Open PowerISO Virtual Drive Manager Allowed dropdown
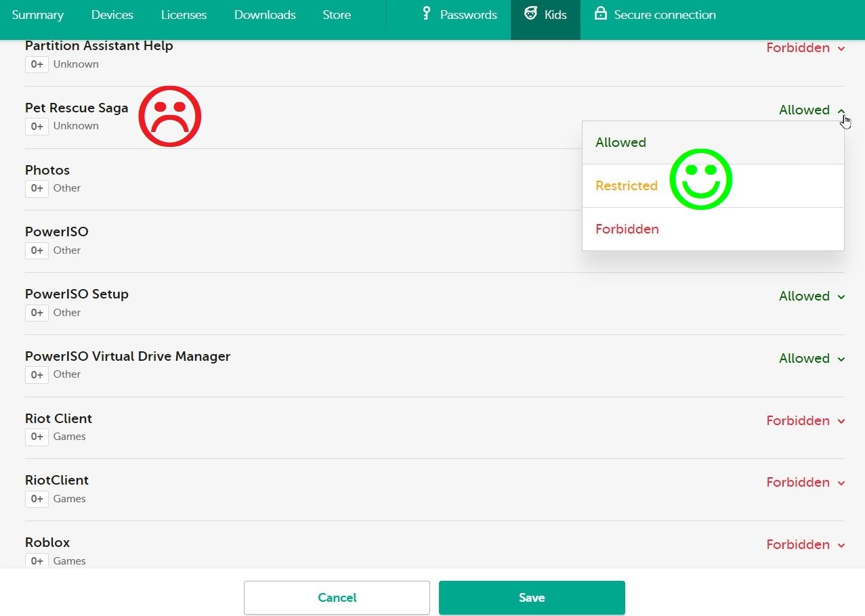 click(812, 359)
